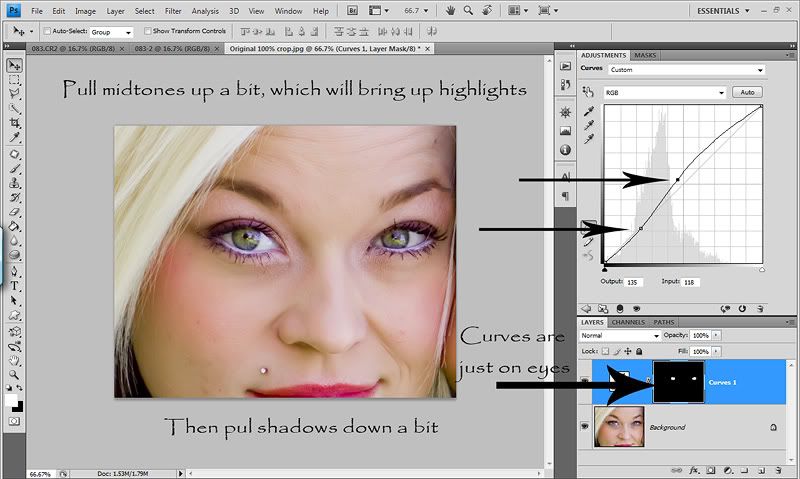
Task: Enable the Auto-Select checkbox
Action: 47,31
